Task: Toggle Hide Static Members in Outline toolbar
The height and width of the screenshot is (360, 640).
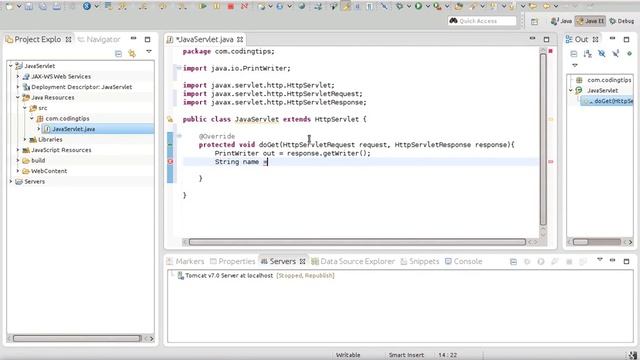Action: point(616,53)
